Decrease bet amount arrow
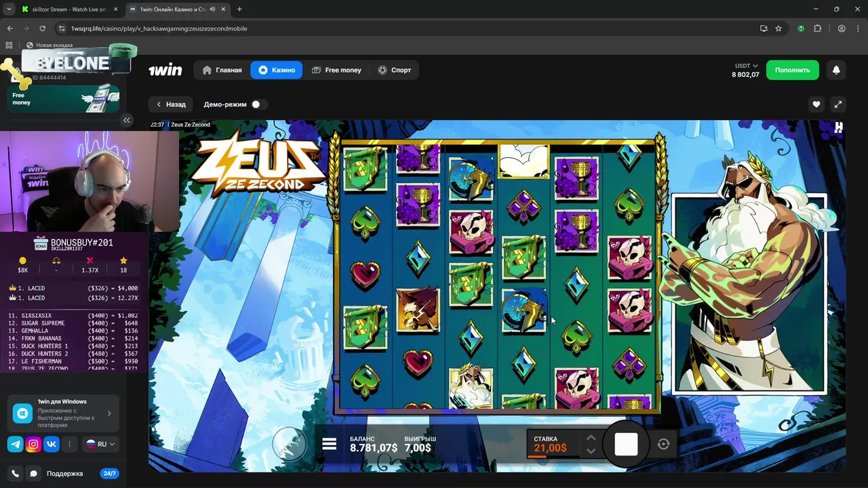 tap(591, 451)
